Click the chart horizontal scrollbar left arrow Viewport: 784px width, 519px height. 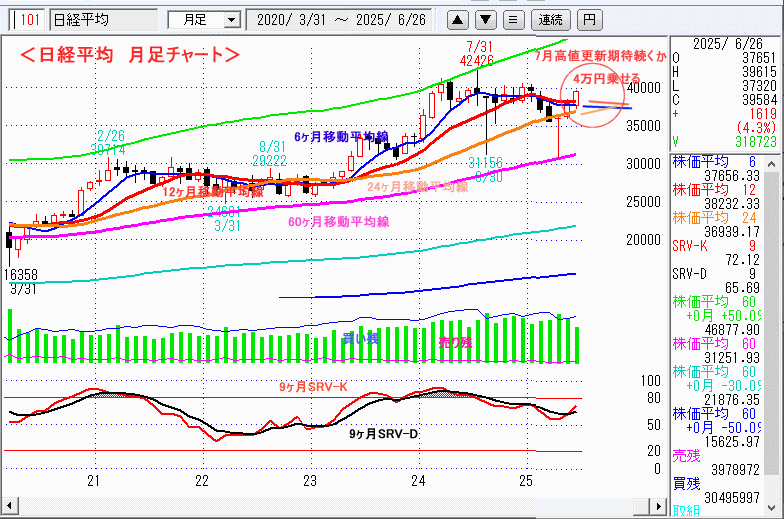[x=10, y=506]
